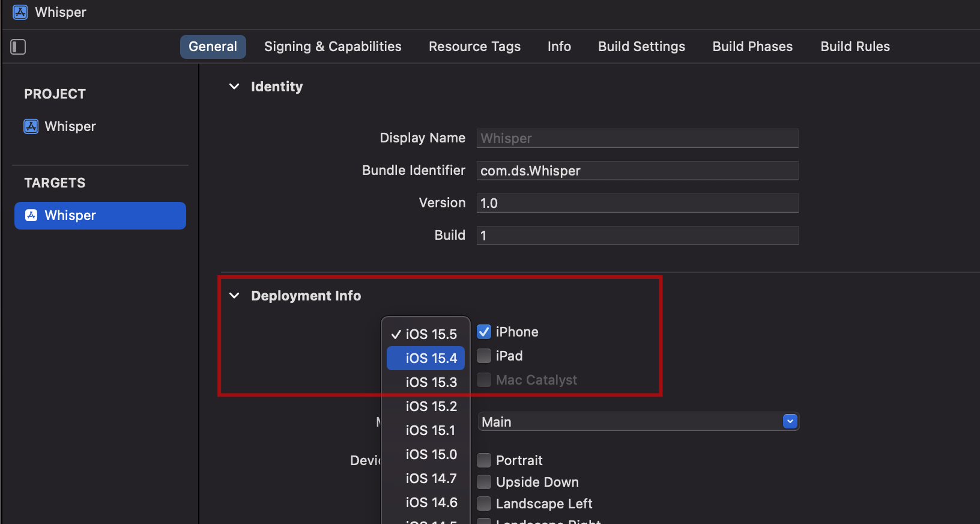Switch to Signing & Capabilities tab
980x524 pixels.
(333, 47)
